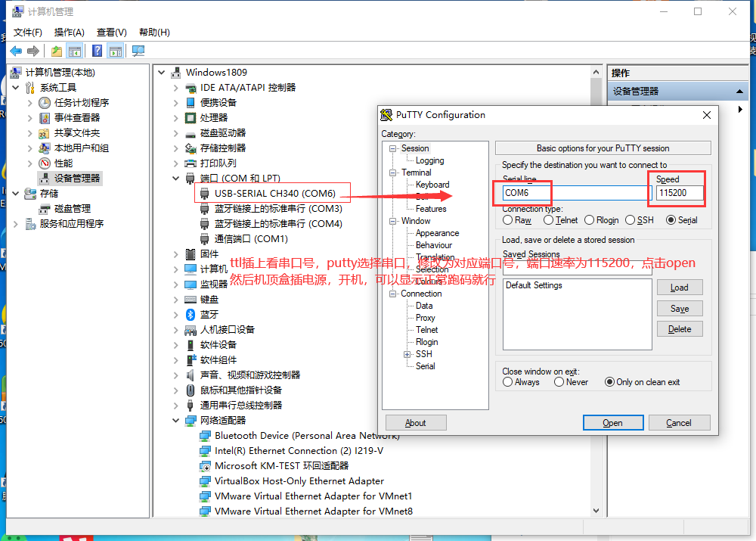Click the 磁盘管理 disk icon

45,209
